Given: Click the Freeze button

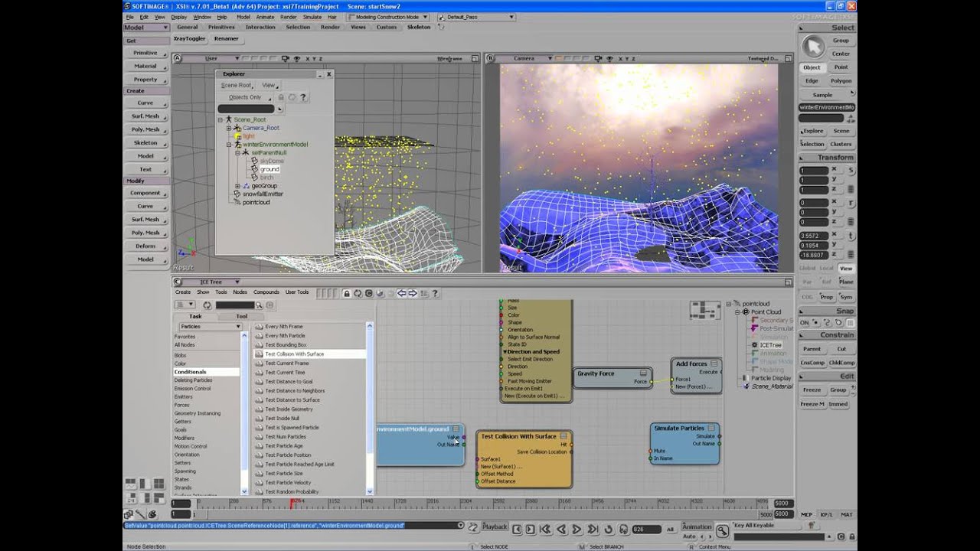Looking at the screenshot, I should (x=811, y=390).
